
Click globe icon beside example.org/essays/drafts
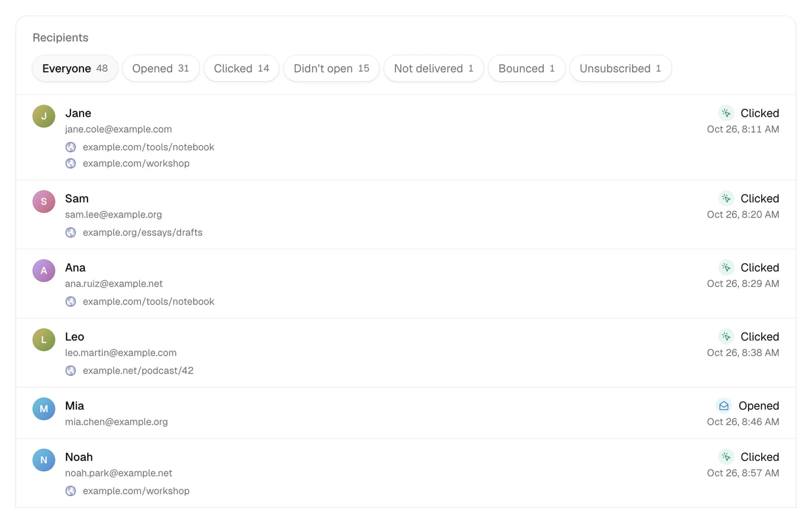[71, 232]
